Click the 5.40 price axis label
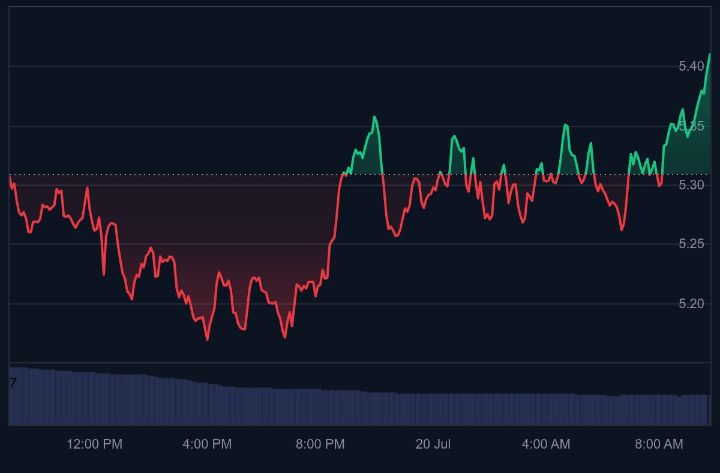The image size is (720, 473). 691,66
